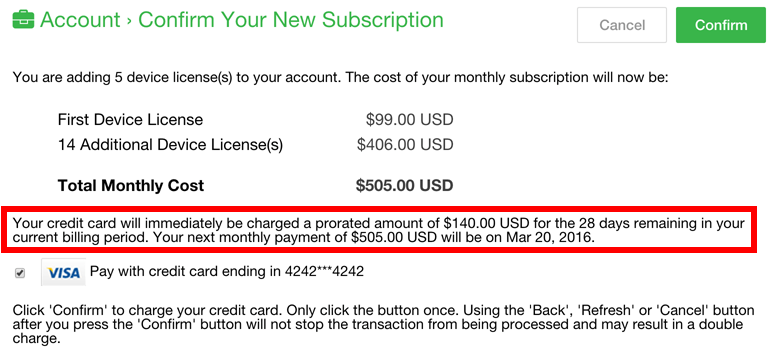Click the breadcrumb chevron separator after Account
774x361 pixels.
click(129, 21)
